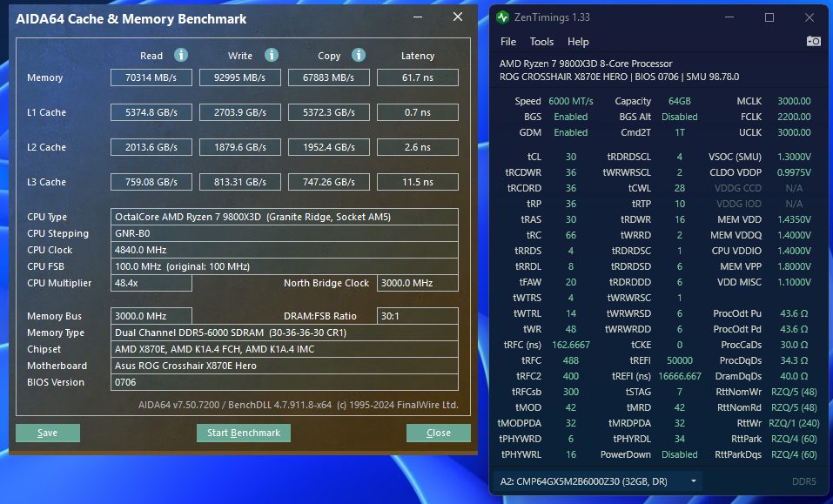Click the CPU Type field showing Ryzen 7 9800X3D
This screenshot has height=504, width=833.
[x=285, y=217]
